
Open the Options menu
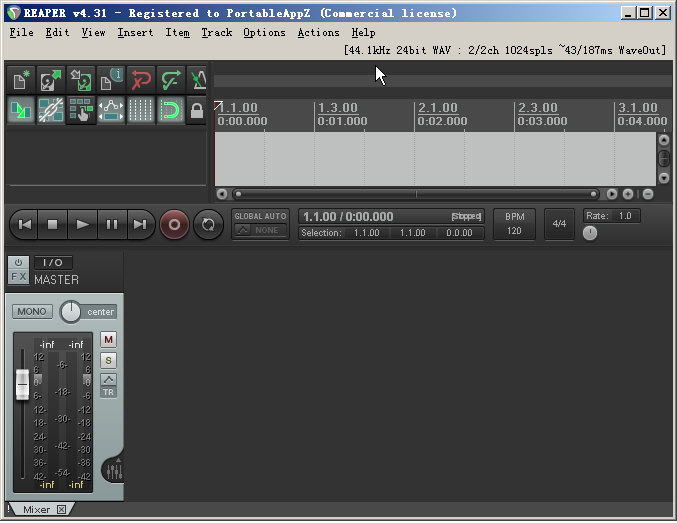coord(264,33)
